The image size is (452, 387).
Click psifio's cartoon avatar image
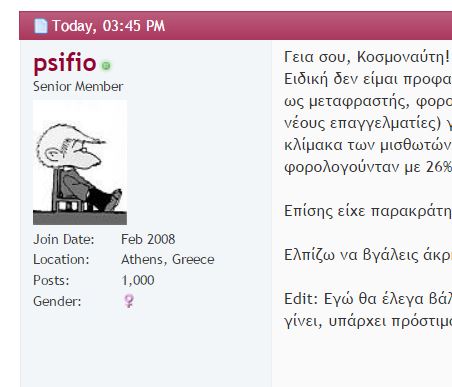[80, 163]
